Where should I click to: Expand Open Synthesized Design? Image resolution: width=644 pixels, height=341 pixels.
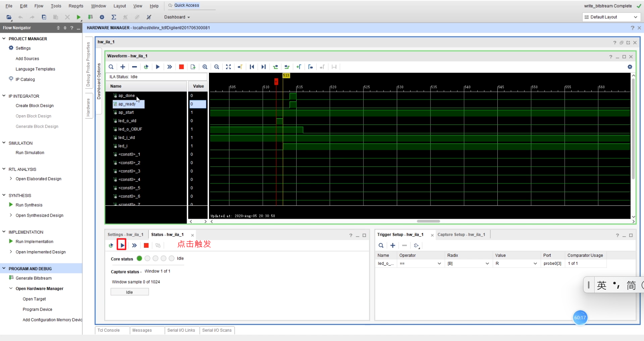tap(11, 215)
